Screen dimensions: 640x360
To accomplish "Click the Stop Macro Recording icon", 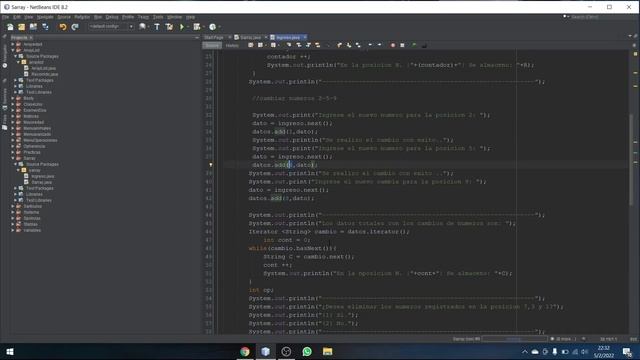I will pyautogui.click(x=402, y=45).
